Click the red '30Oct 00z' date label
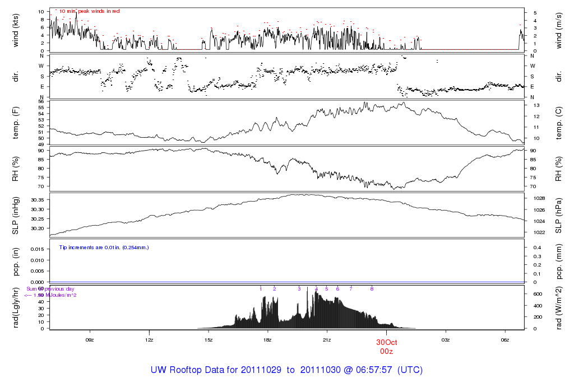 point(387,346)
